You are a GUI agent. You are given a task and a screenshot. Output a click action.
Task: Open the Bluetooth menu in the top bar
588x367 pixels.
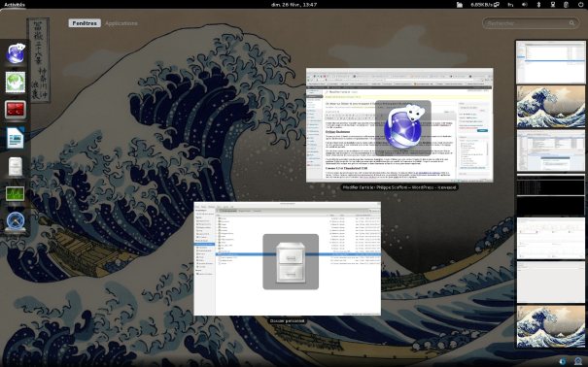pyautogui.click(x=538, y=5)
